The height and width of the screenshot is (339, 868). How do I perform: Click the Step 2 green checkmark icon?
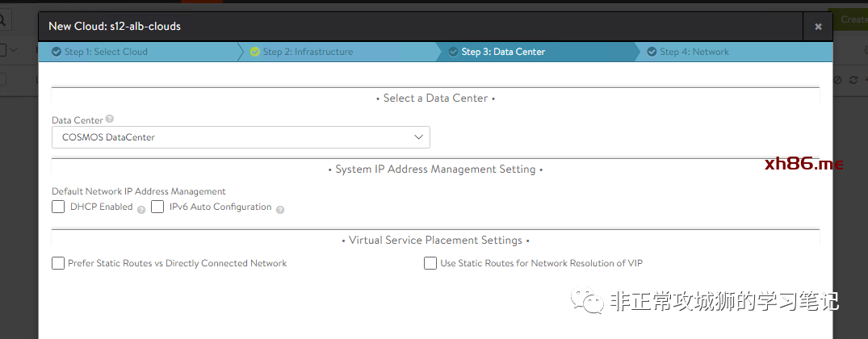pos(255,52)
